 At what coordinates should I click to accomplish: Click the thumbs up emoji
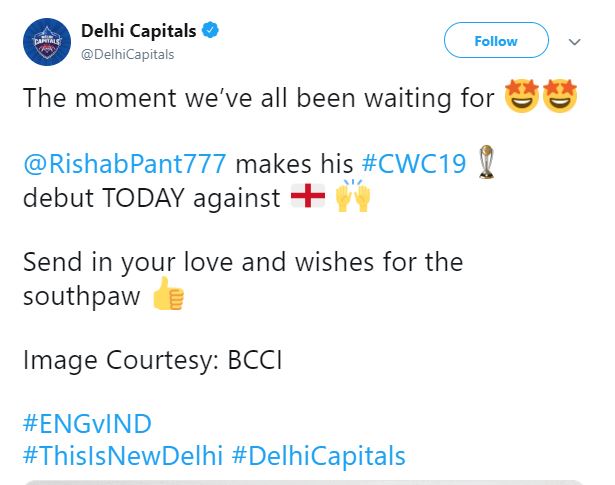(x=168, y=296)
